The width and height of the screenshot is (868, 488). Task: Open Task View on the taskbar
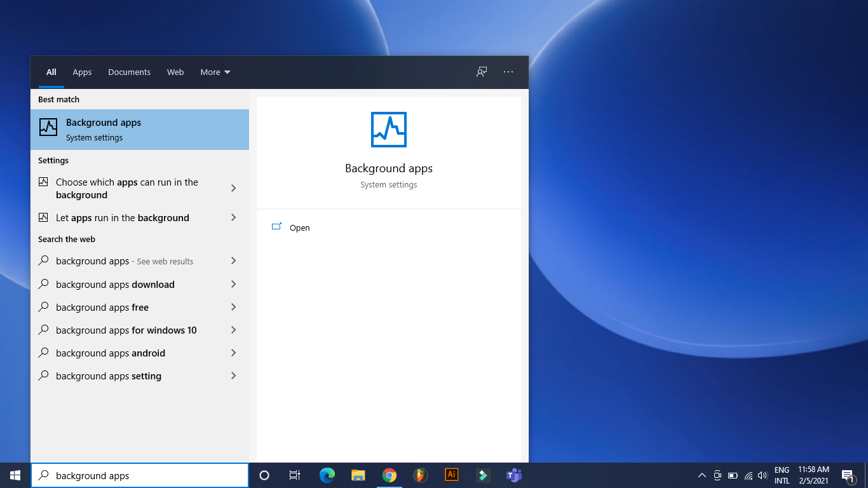click(295, 475)
